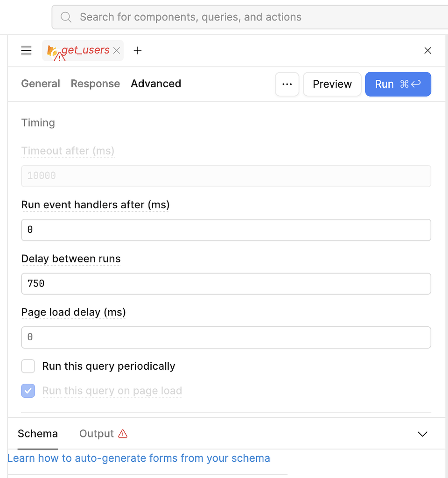Click the warning icon beside Output
448x478 pixels.
click(123, 434)
